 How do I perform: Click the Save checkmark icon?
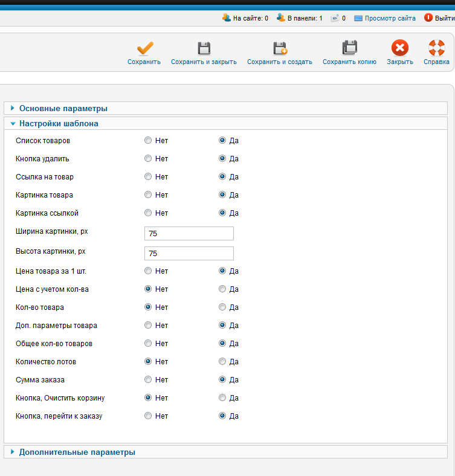point(144,48)
